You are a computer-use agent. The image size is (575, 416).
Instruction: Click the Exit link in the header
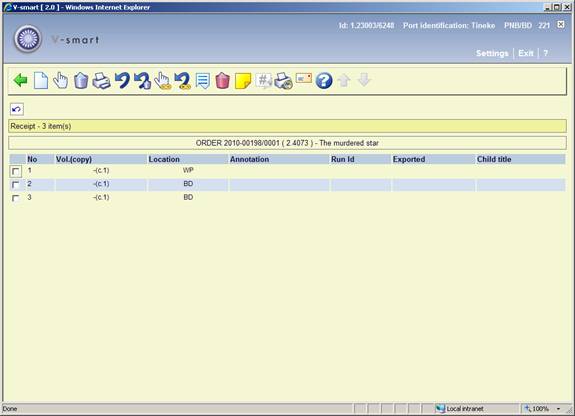click(525, 53)
